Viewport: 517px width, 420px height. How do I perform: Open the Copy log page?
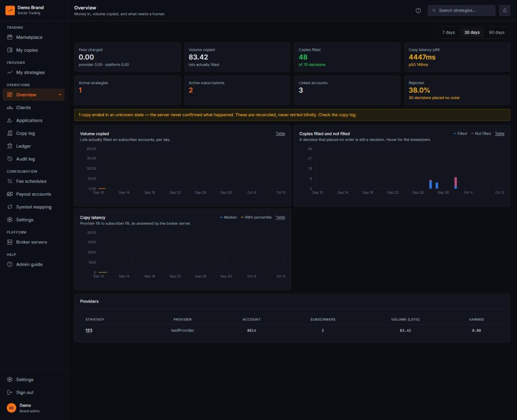point(33,133)
